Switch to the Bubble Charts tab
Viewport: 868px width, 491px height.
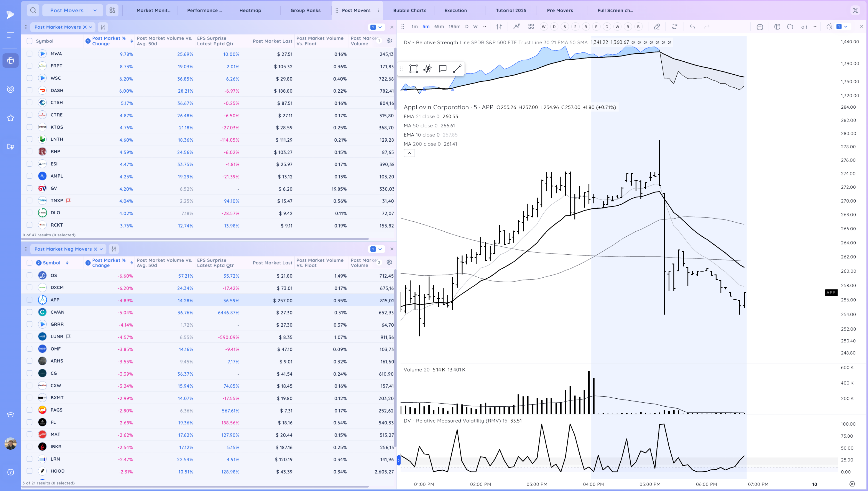coord(409,10)
